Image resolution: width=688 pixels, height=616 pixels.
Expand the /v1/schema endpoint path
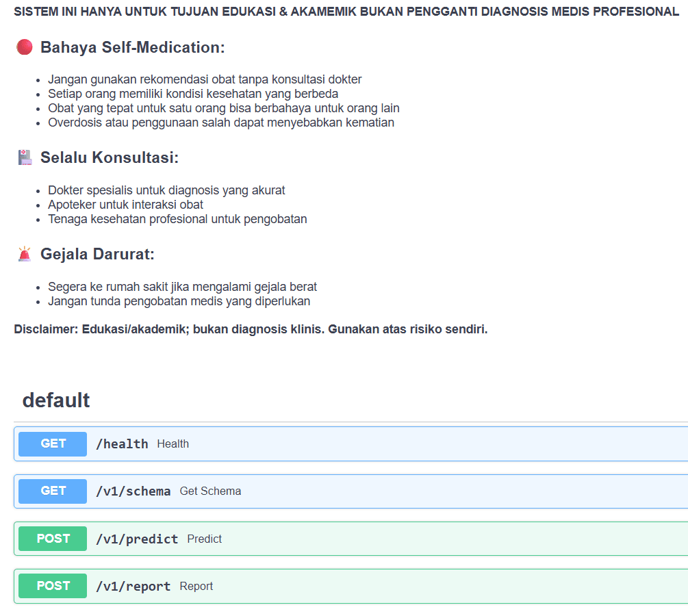[x=133, y=491]
